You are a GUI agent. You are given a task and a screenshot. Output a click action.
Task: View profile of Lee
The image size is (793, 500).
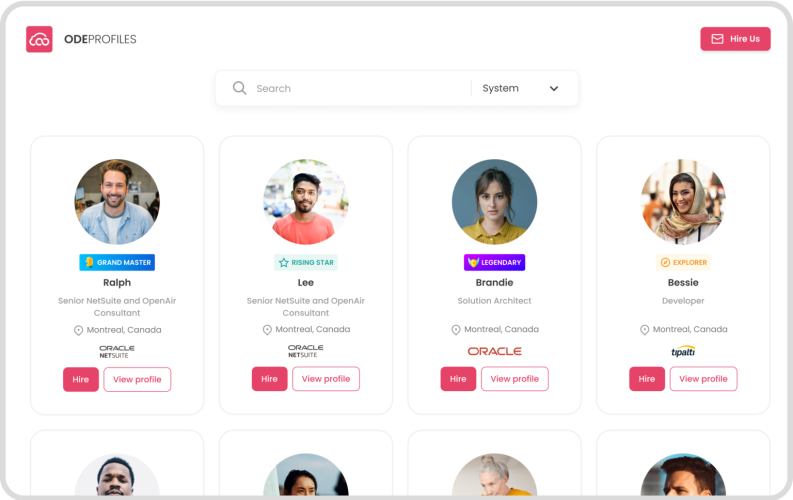(326, 379)
